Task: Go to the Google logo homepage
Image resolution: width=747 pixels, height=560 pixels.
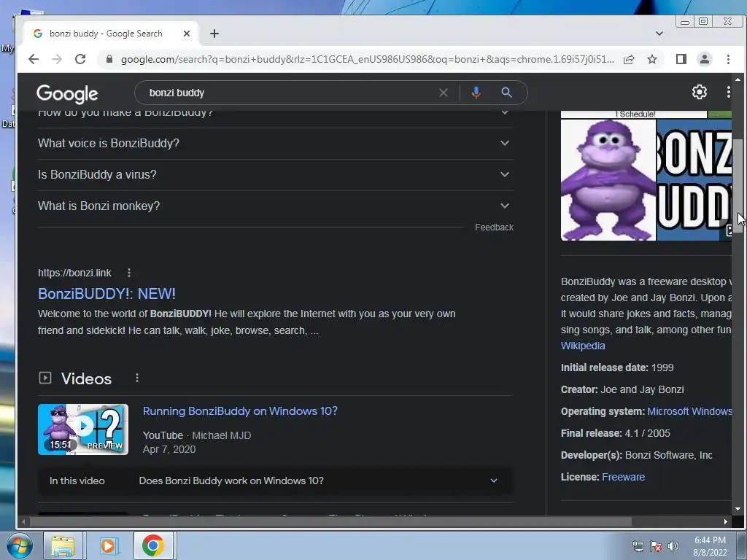Action: click(x=67, y=94)
